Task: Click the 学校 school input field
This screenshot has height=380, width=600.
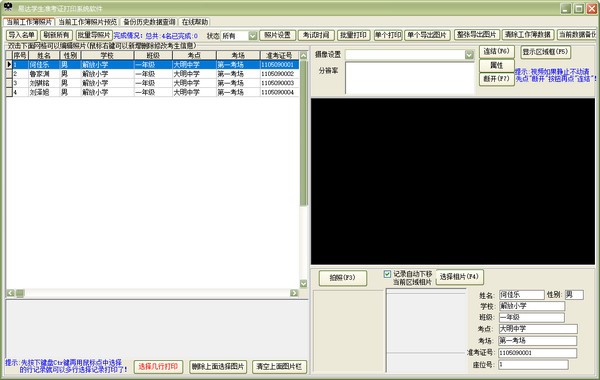Action: [532, 306]
